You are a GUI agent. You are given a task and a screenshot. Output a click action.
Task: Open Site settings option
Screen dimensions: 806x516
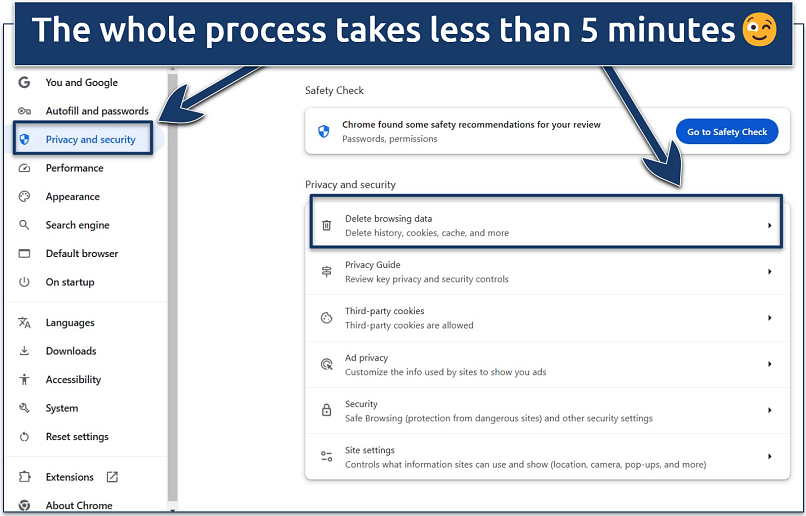[x=547, y=456]
